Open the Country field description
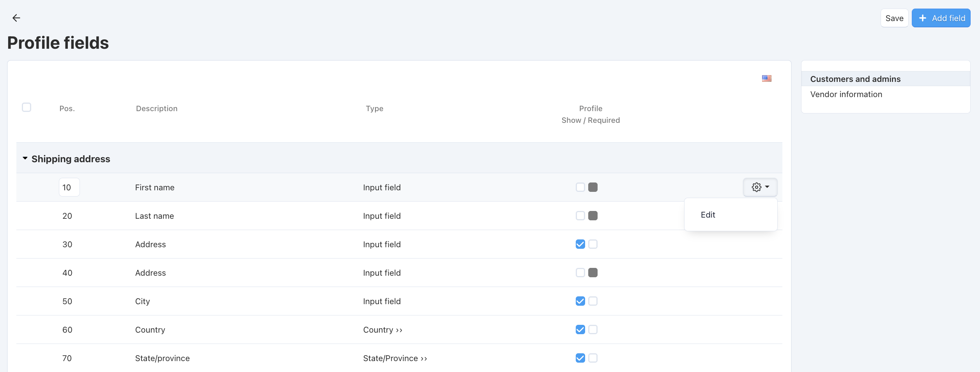The width and height of the screenshot is (980, 372). coord(150,330)
